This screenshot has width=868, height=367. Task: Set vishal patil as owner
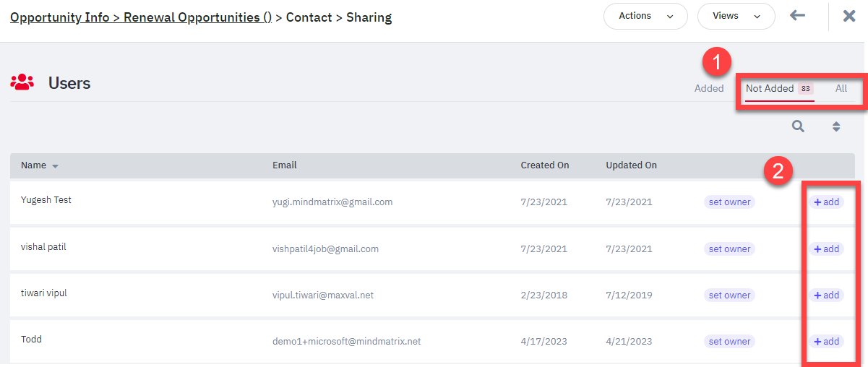pos(729,249)
